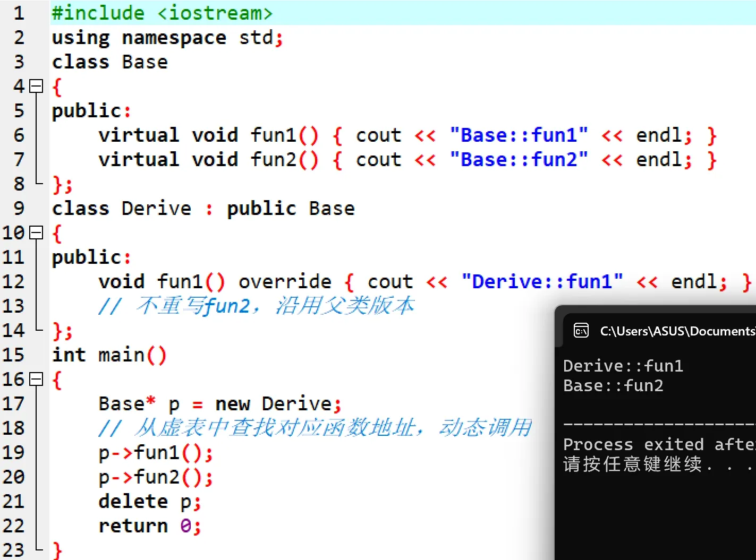Click 'Base* p = new Derive;' statement
The image size is (756, 560).
(220, 404)
